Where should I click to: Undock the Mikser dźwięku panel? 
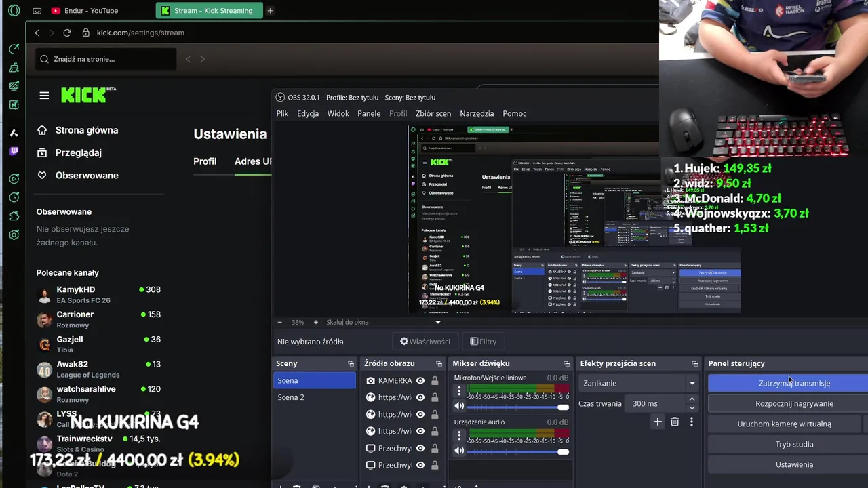tap(566, 364)
